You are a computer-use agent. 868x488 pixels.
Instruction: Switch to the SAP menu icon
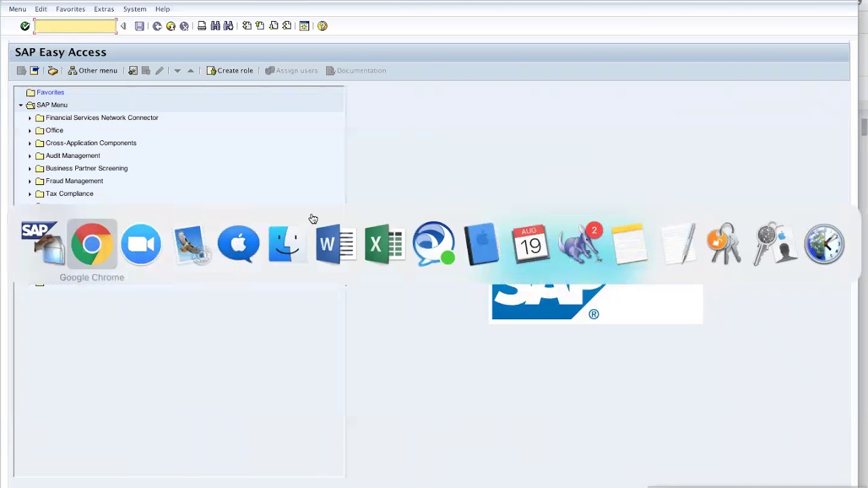(x=35, y=70)
